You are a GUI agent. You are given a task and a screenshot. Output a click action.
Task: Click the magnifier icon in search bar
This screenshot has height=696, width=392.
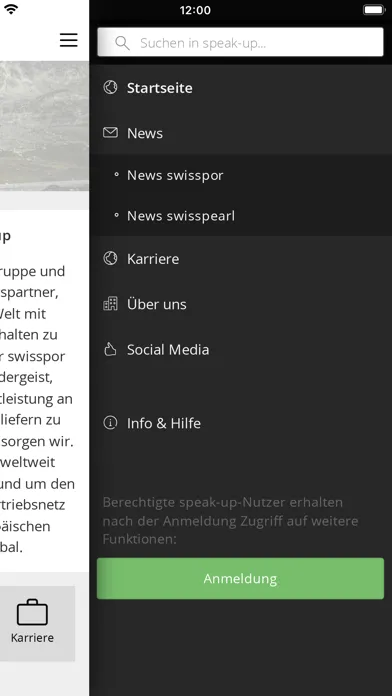pos(122,43)
